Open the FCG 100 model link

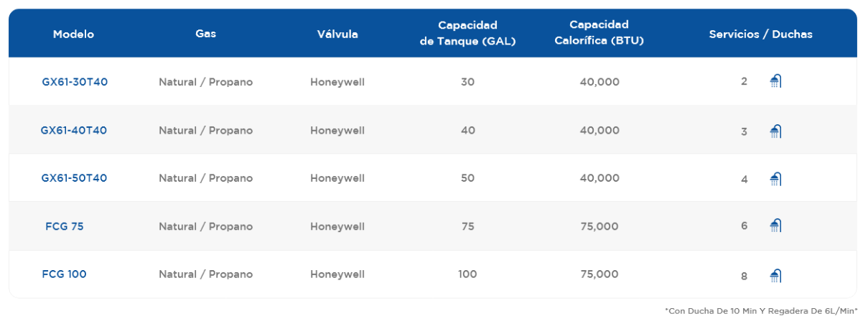click(x=65, y=274)
